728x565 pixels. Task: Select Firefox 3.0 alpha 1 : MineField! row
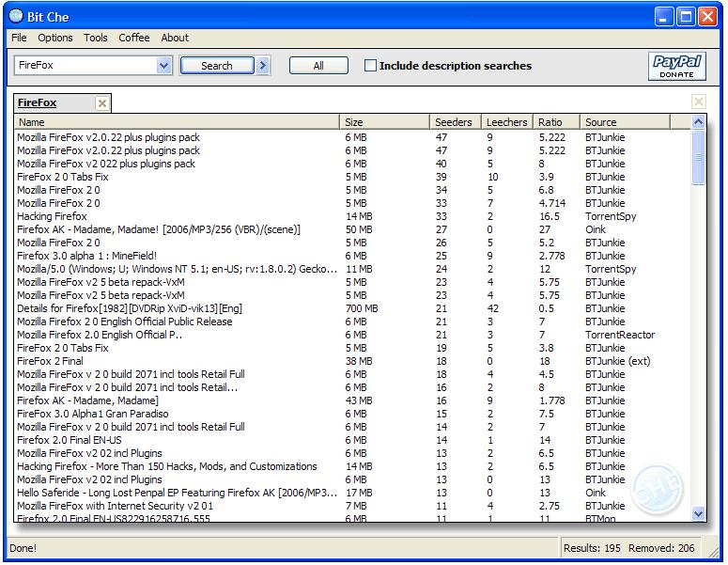tap(352, 256)
